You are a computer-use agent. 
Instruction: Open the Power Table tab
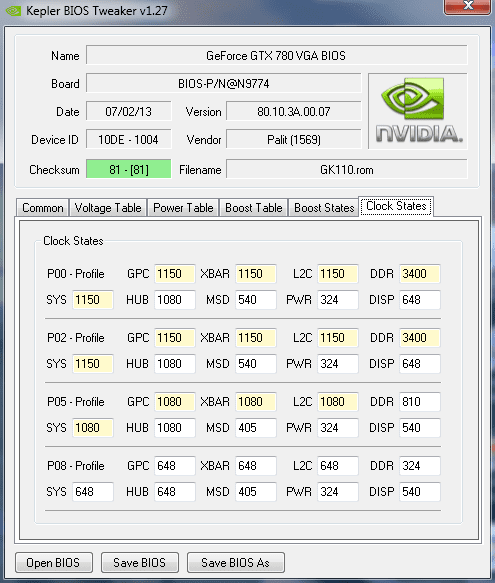coord(183,207)
